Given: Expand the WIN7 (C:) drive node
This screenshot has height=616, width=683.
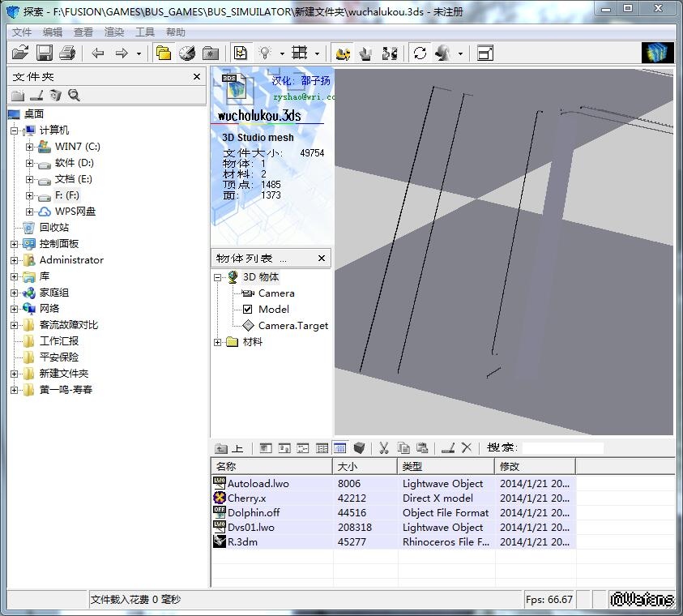Looking at the screenshot, I should (29, 147).
